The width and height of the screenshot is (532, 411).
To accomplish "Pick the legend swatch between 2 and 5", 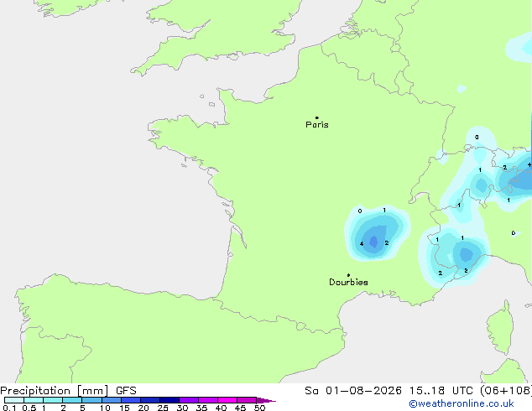I will 72,400.
